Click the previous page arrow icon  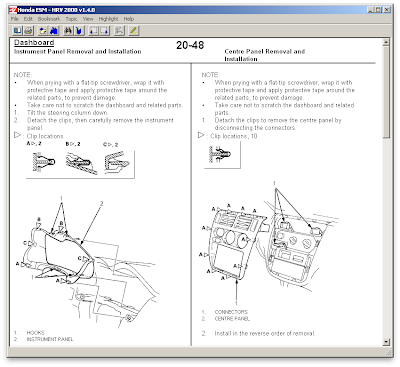click(x=93, y=31)
